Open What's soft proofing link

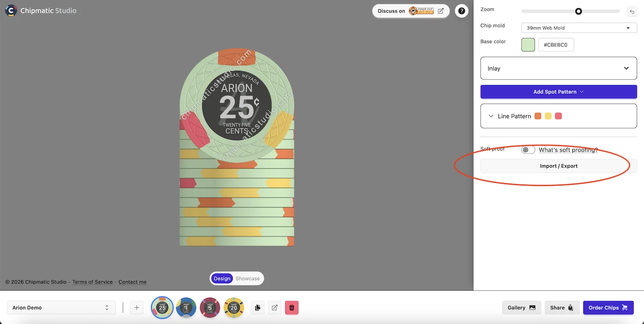[x=568, y=150]
